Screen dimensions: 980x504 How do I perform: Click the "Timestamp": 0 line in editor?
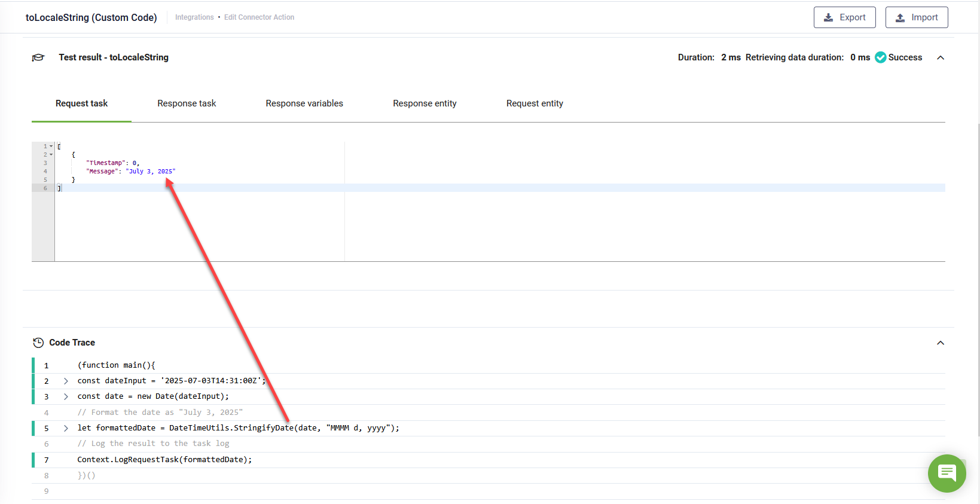pyautogui.click(x=112, y=163)
